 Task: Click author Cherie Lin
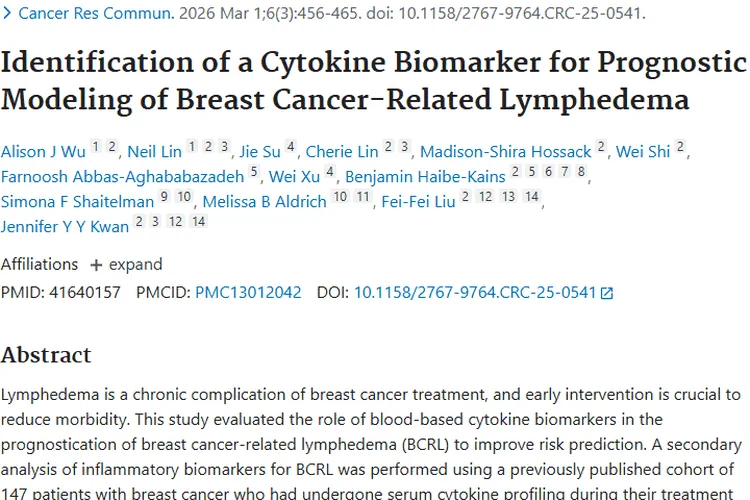pos(342,152)
